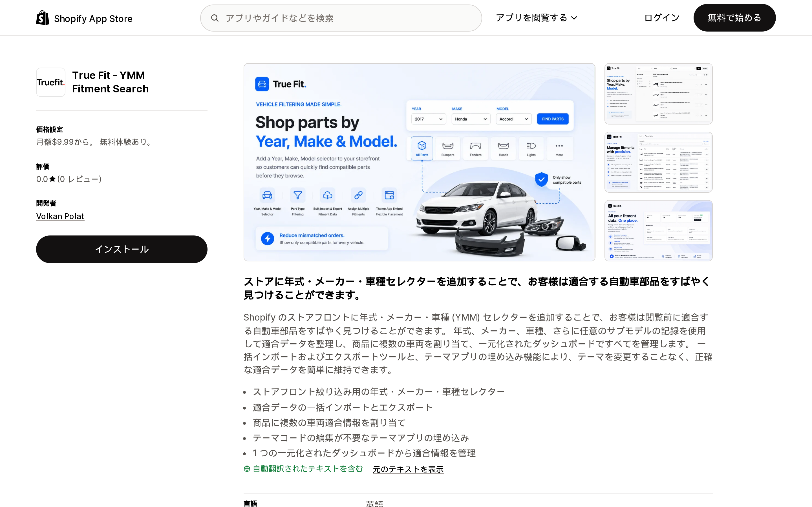The image size is (812, 507).
Task: Click the blue shield checkmark icon
Action: [541, 180]
